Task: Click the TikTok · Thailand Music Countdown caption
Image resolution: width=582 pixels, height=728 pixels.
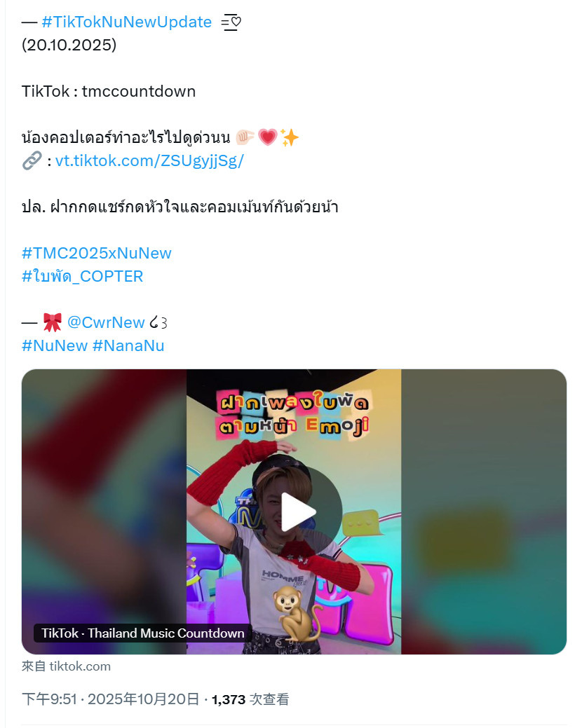Action: [x=142, y=633]
